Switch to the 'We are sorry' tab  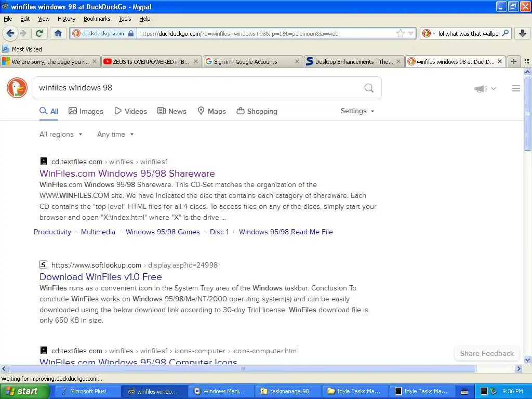pyautogui.click(x=50, y=61)
